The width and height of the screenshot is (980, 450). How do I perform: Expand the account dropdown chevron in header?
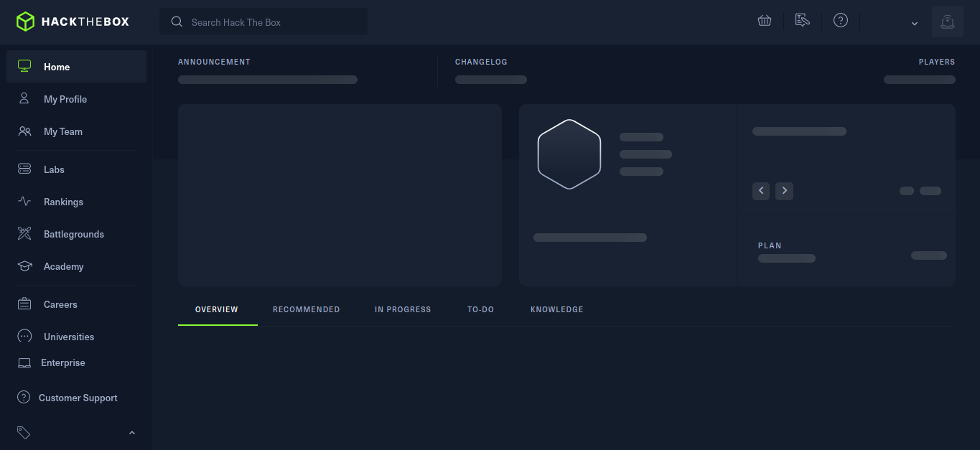coord(915,24)
